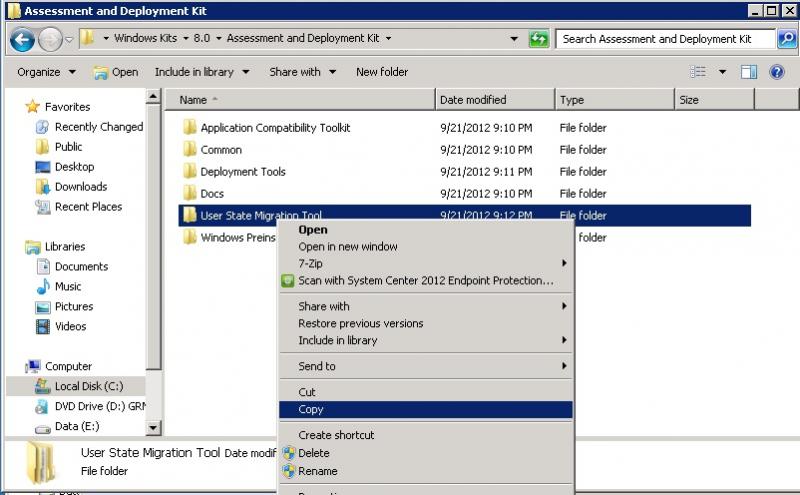This screenshot has height=495, width=800.
Task: Choose Rename in the context menu
Action: tap(426, 471)
